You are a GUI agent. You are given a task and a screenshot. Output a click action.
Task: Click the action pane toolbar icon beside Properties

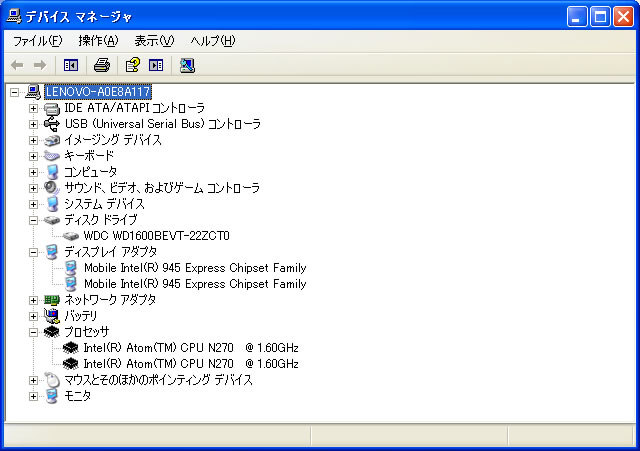point(156,65)
